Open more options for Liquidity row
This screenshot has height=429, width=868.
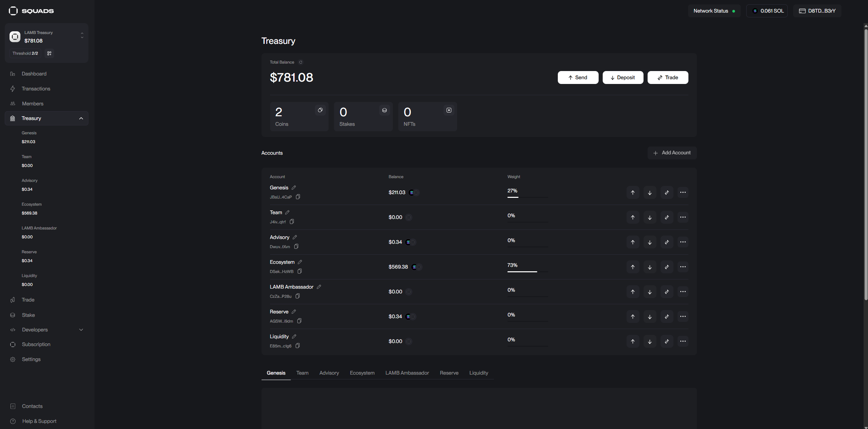(683, 341)
